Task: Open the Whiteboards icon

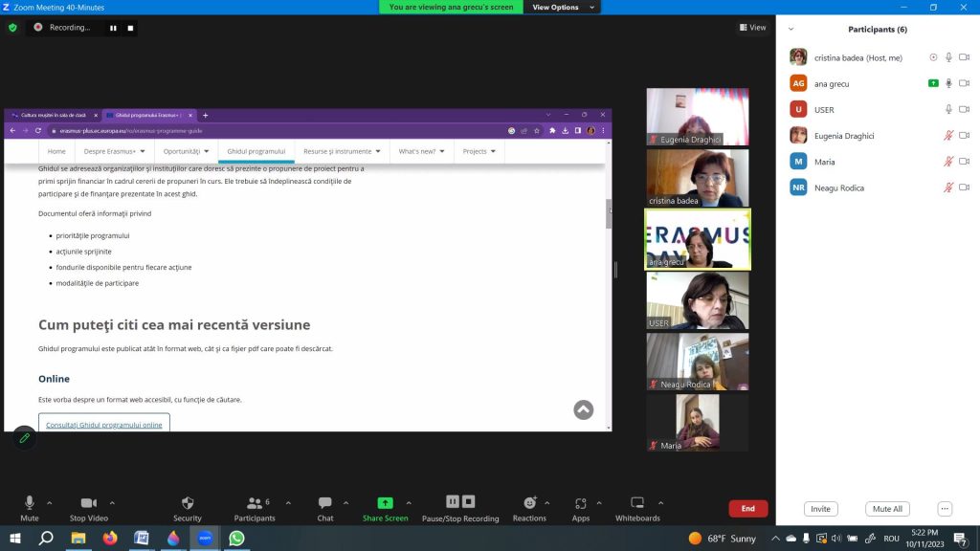Action: pyautogui.click(x=636, y=503)
